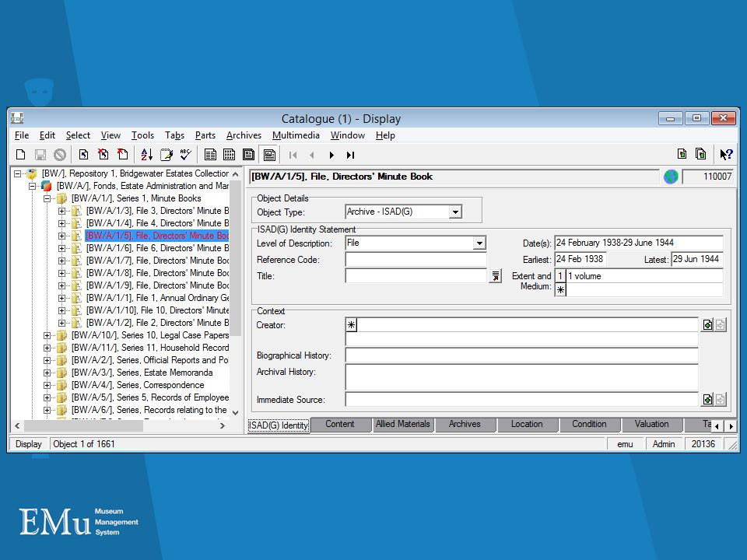Click the greyed-out Save disk icon
Screen dimensions: 747x560
[40, 154]
